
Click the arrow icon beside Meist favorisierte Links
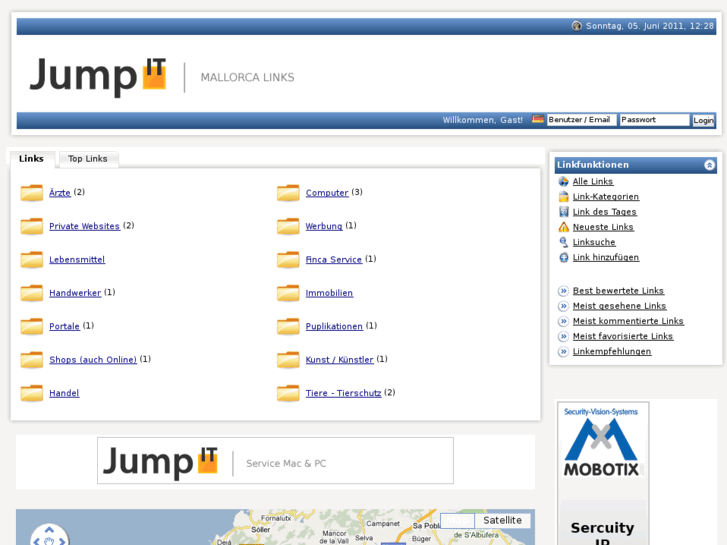(563, 336)
